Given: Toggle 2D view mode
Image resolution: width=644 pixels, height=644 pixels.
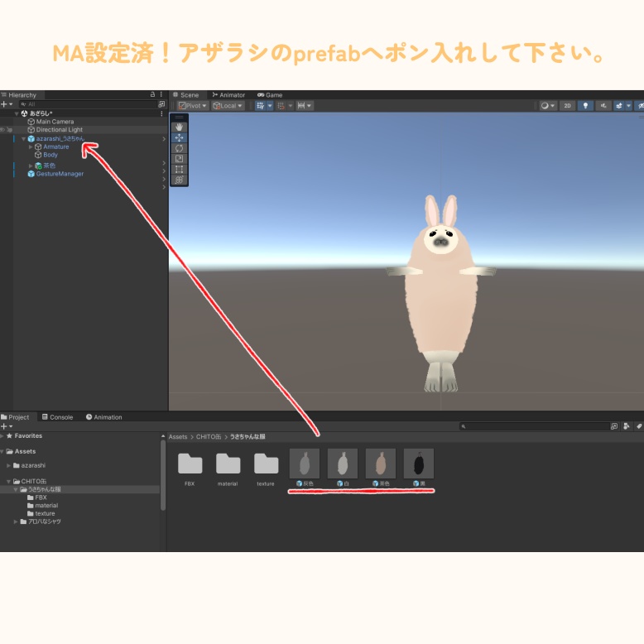Looking at the screenshot, I should click(x=567, y=106).
